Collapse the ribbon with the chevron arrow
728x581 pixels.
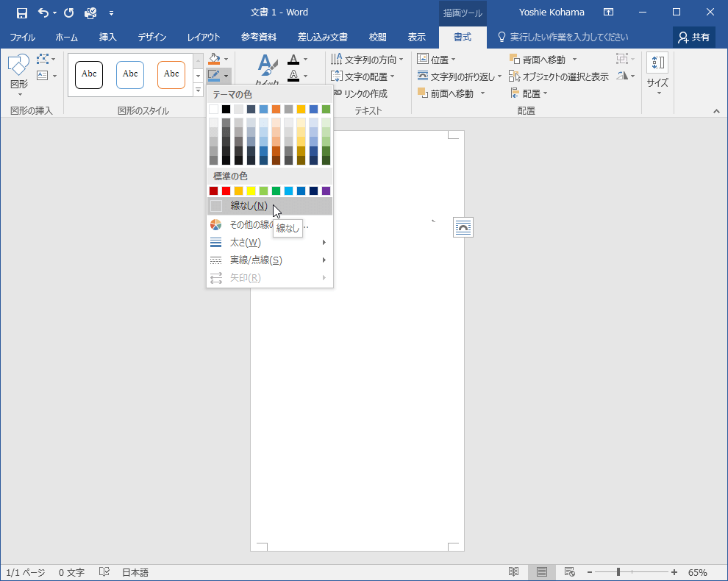coord(716,111)
